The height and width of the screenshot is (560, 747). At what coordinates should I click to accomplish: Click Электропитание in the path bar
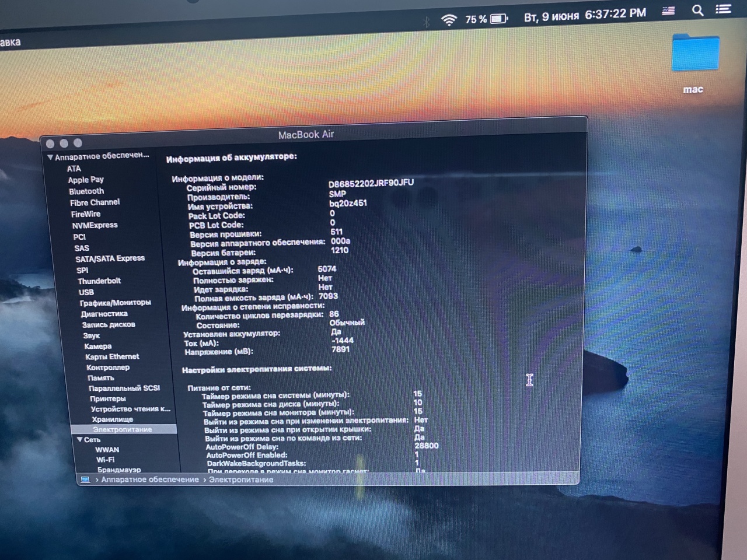241,480
